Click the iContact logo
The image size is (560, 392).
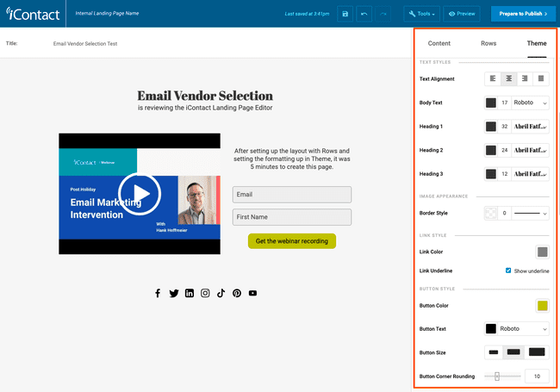[33, 14]
